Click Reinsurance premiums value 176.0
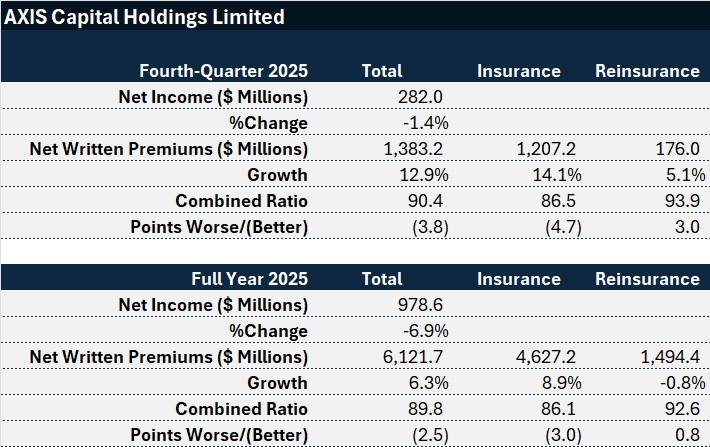Image resolution: width=710 pixels, height=447 pixels. 677,149
